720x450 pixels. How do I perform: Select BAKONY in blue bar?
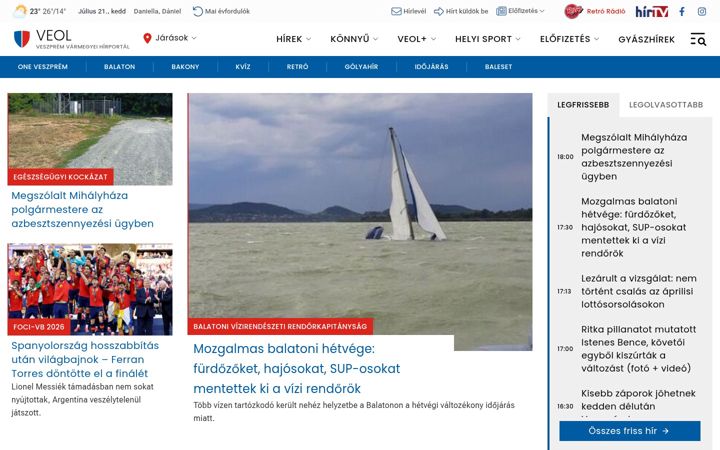(185, 67)
